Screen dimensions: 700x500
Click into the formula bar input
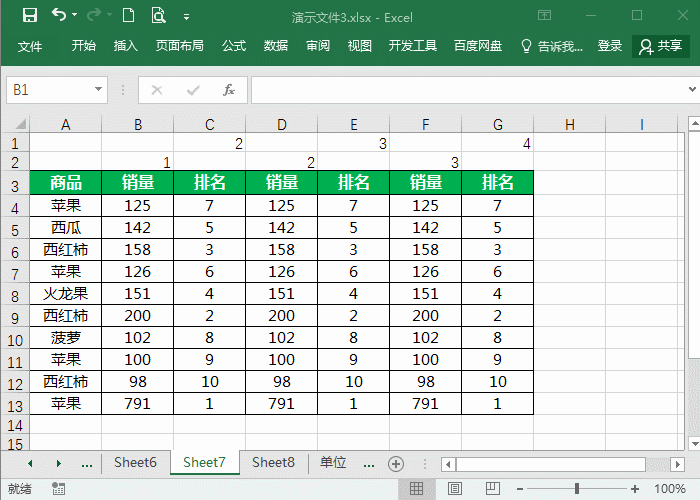tap(468, 90)
